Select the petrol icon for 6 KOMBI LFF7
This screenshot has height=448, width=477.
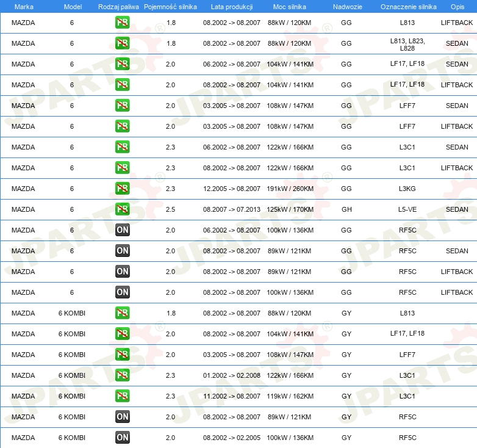tap(122, 354)
